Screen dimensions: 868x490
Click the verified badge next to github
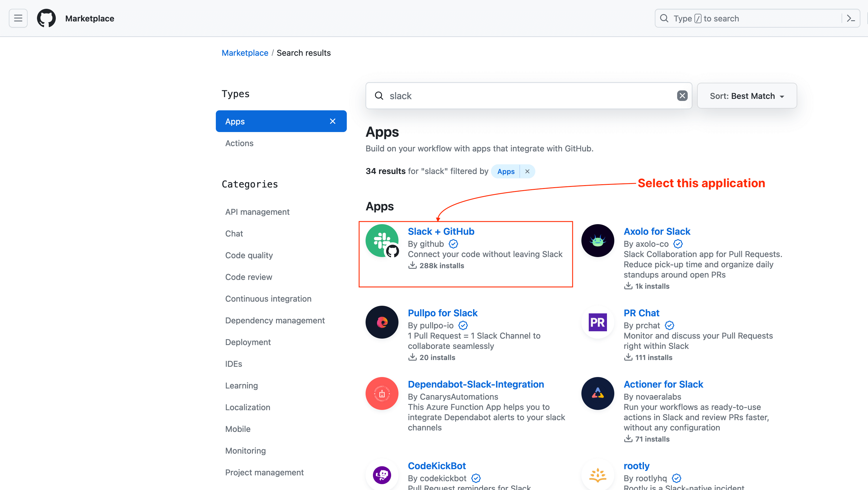[453, 244]
